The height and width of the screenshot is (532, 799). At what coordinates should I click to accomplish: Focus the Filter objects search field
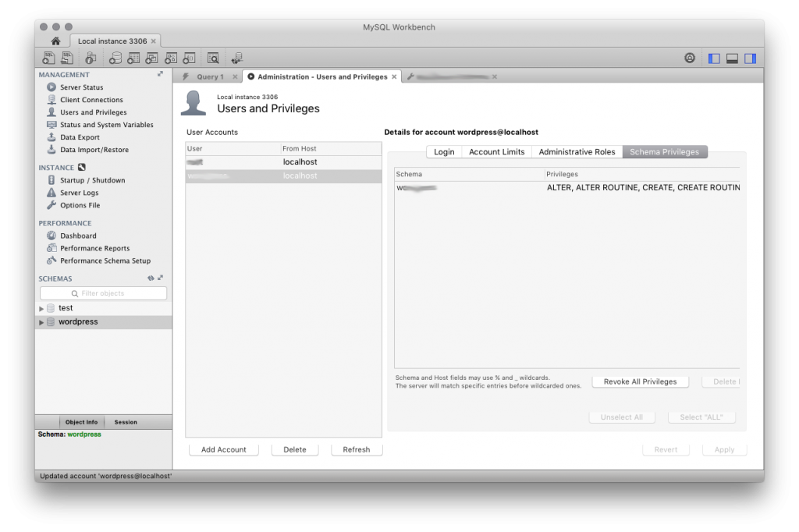pyautogui.click(x=104, y=293)
